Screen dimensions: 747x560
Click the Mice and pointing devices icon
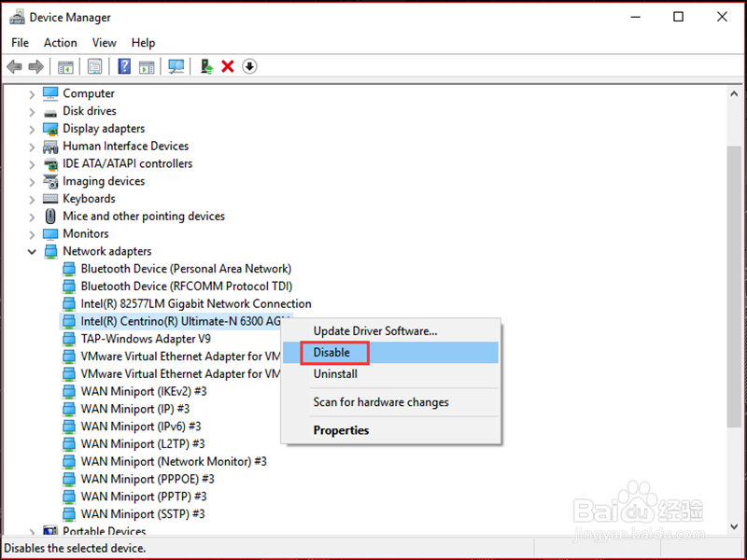[50, 217]
